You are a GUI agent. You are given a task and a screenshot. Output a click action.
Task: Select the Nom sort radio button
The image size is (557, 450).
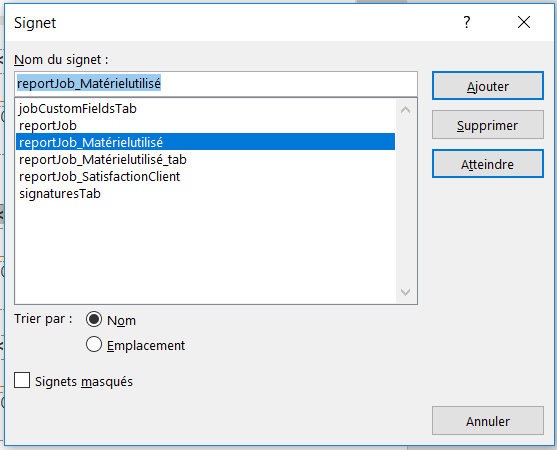tap(94, 319)
